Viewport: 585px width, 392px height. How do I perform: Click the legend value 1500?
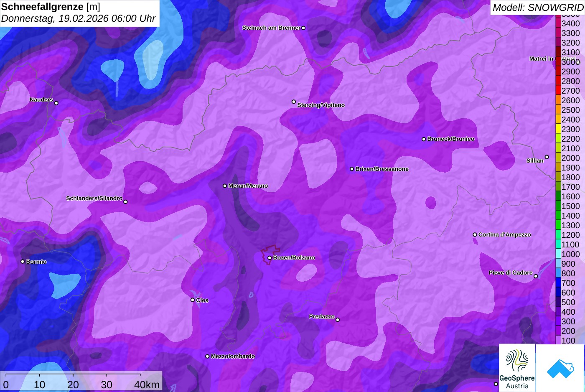570,206
